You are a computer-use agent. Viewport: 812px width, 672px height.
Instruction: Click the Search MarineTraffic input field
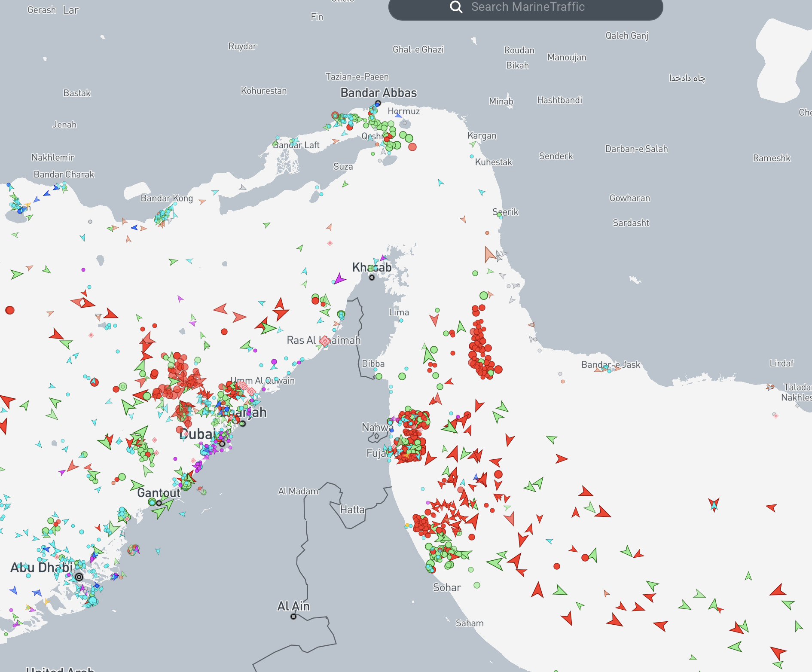pyautogui.click(x=528, y=7)
